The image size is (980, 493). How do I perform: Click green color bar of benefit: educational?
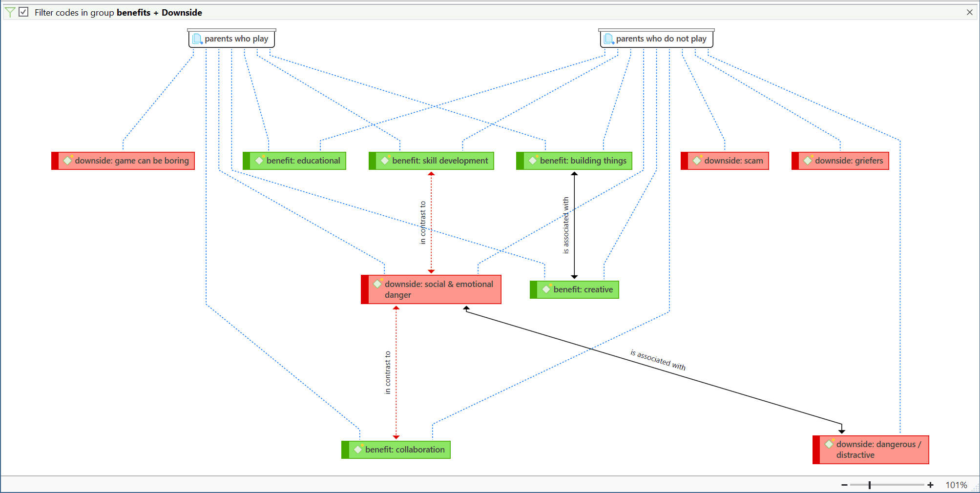click(247, 161)
